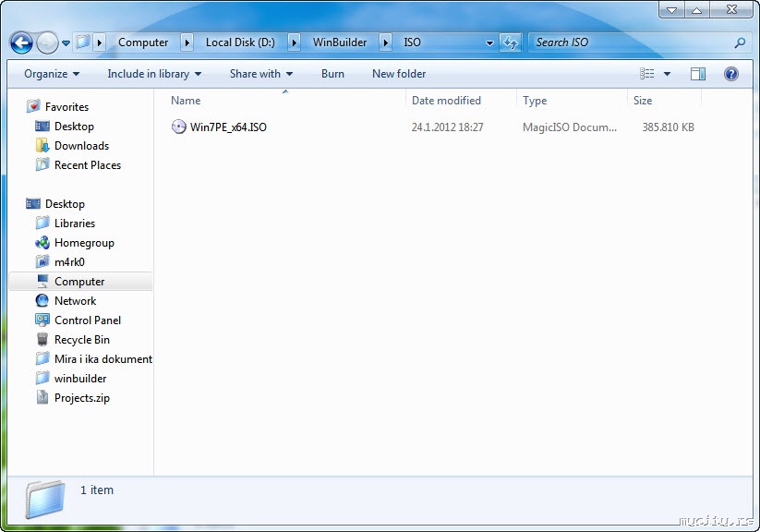This screenshot has height=532, width=760.
Task: Open the Organize menu
Action: coord(52,74)
